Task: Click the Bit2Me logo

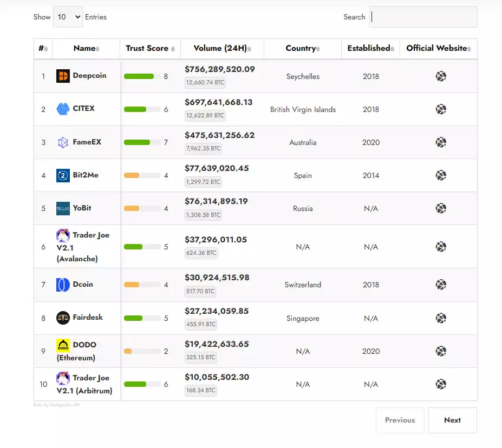Action: point(63,175)
